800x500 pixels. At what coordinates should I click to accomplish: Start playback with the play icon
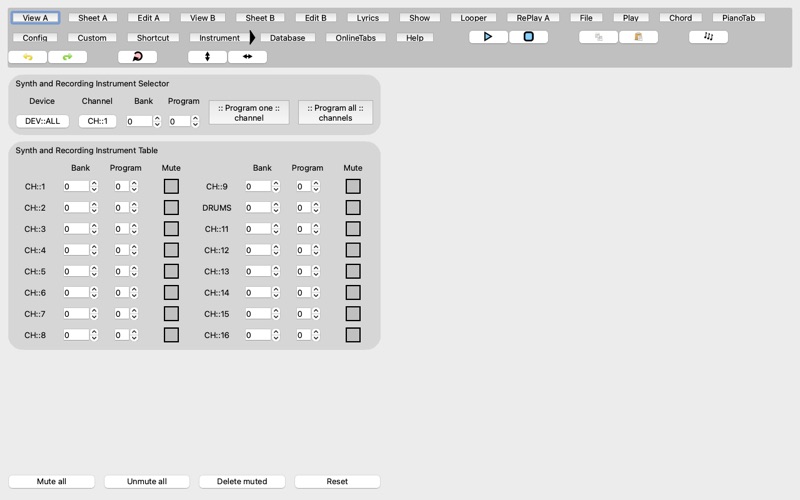pos(488,37)
